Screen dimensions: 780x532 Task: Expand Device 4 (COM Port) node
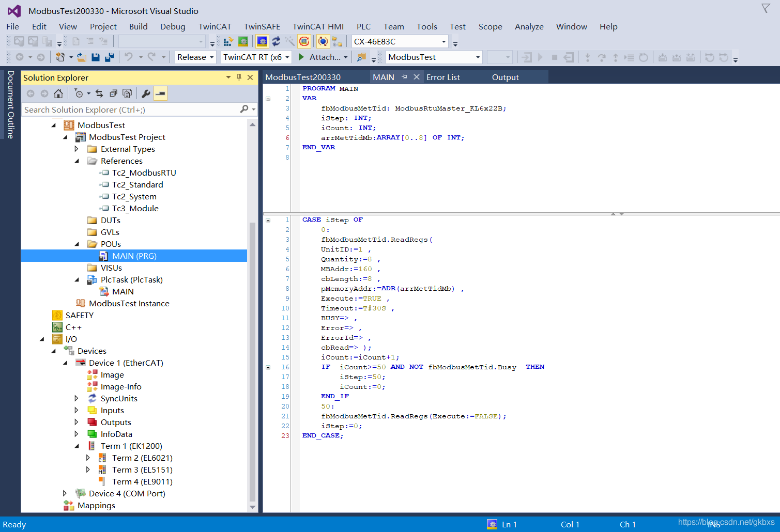pos(65,494)
